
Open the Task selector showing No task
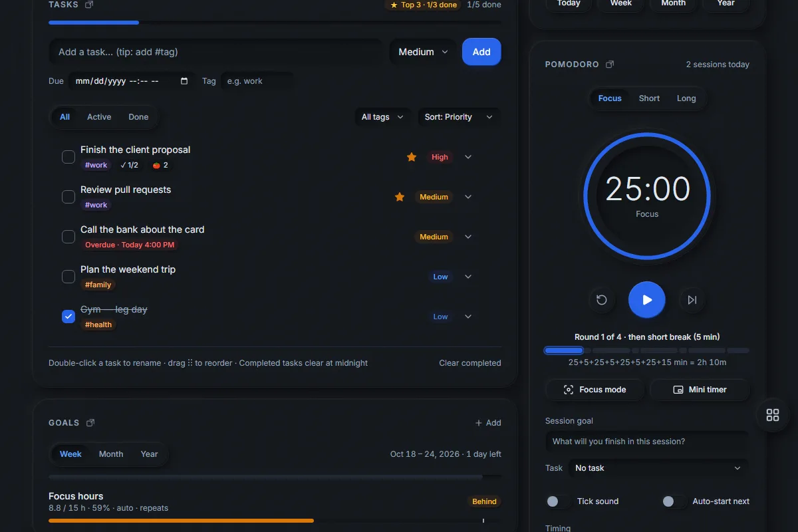point(658,468)
